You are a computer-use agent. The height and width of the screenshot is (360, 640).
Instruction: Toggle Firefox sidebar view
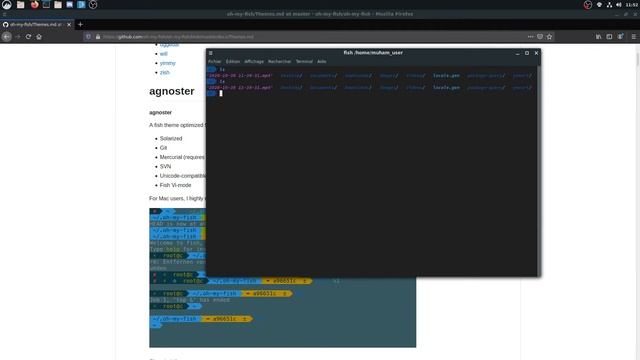point(609,37)
